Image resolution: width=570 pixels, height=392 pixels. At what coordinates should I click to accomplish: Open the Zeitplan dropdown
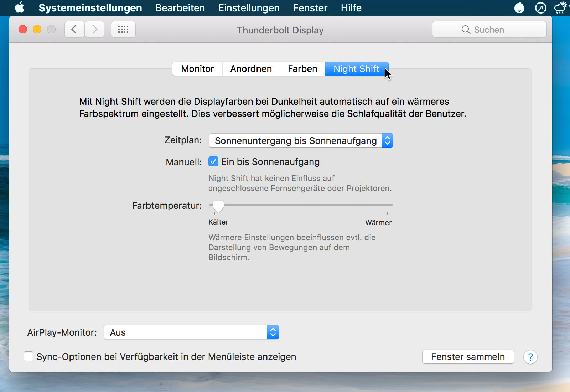301,140
